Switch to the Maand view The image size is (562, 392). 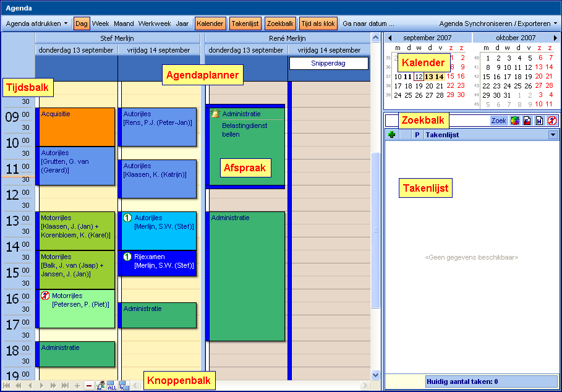tap(124, 23)
